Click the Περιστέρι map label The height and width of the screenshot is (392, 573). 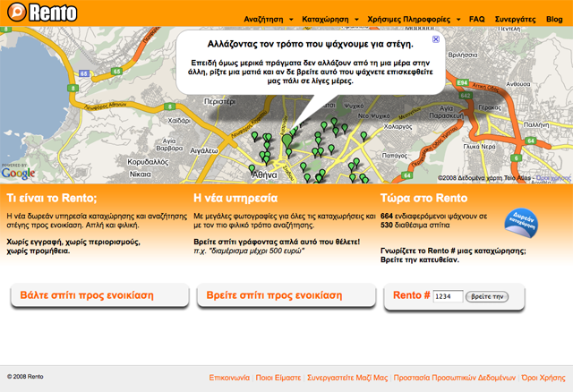click(220, 101)
